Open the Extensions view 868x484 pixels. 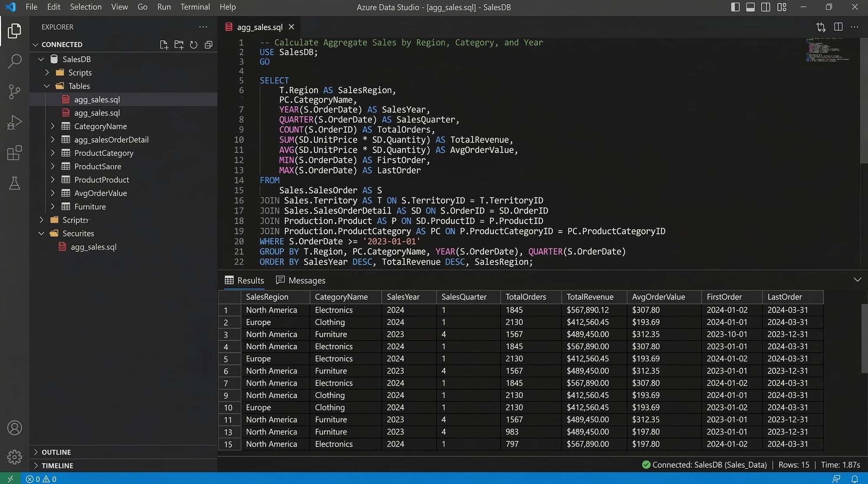pos(14,153)
